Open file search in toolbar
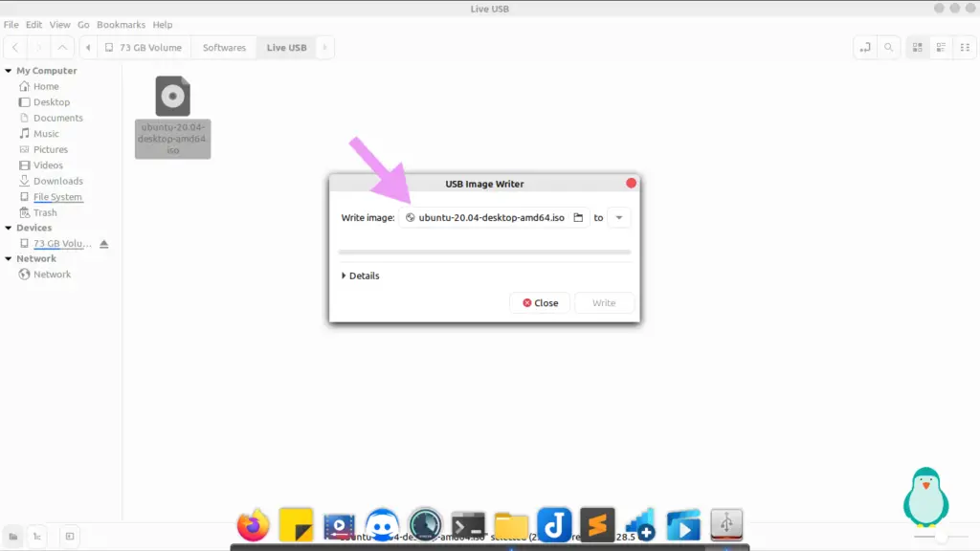 click(888, 48)
